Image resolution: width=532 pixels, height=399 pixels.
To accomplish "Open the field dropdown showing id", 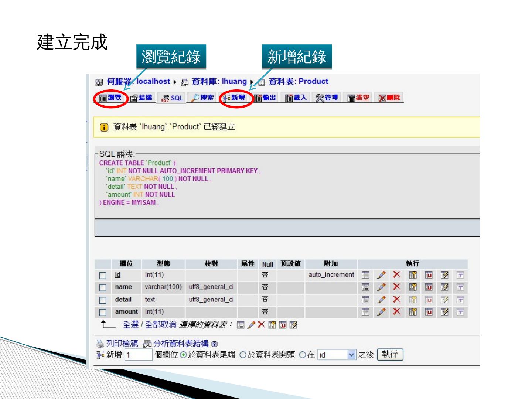I will pyautogui.click(x=337, y=355).
